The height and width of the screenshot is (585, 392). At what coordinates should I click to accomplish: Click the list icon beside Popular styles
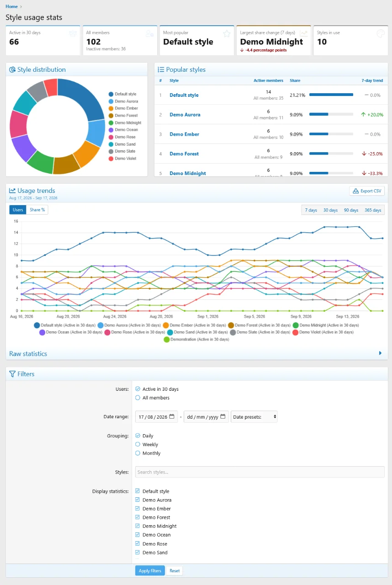coord(161,70)
